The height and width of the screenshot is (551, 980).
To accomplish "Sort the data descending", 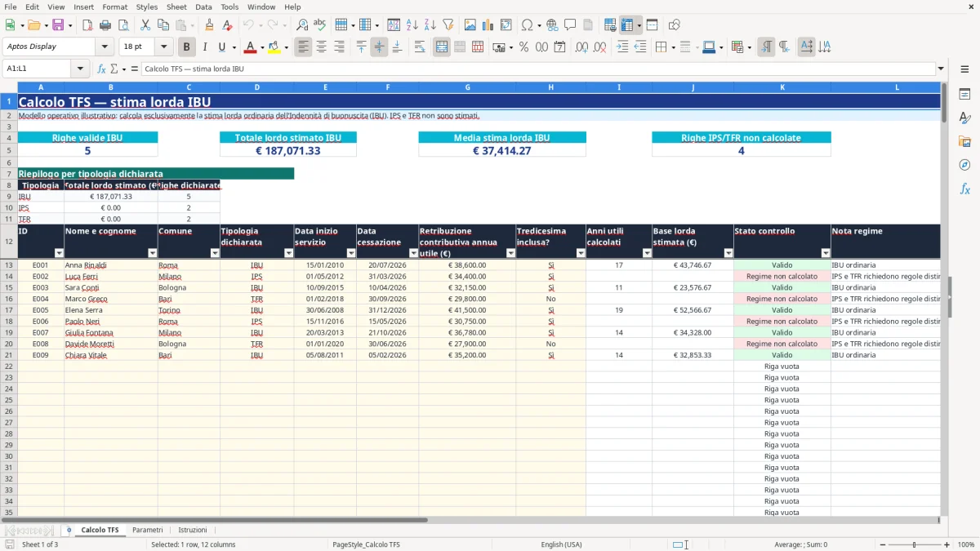I will pos(430,25).
